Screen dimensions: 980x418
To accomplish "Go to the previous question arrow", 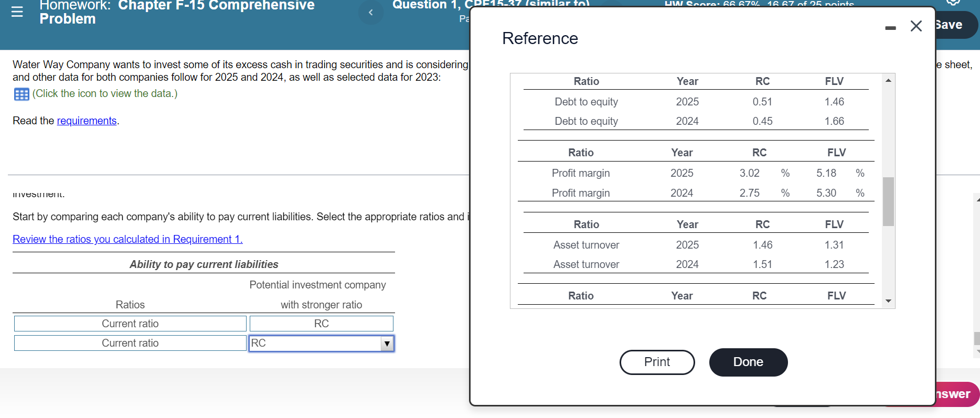I will click(x=370, y=12).
